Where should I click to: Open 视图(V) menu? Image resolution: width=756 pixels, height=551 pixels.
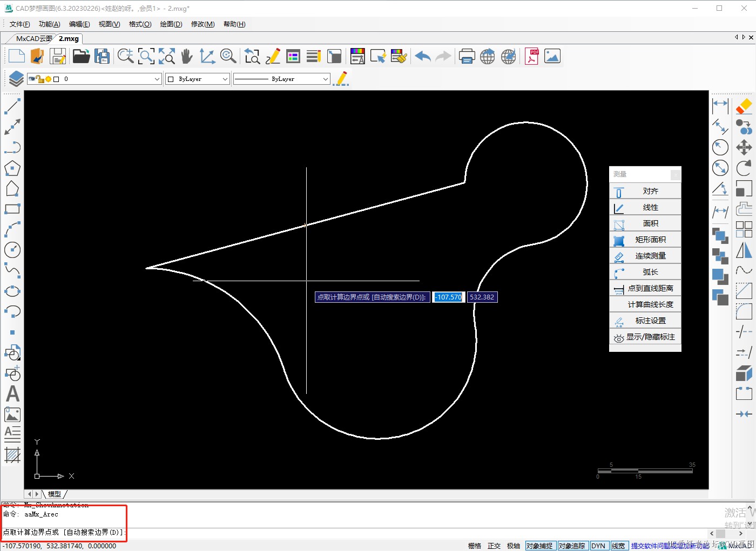tap(109, 24)
